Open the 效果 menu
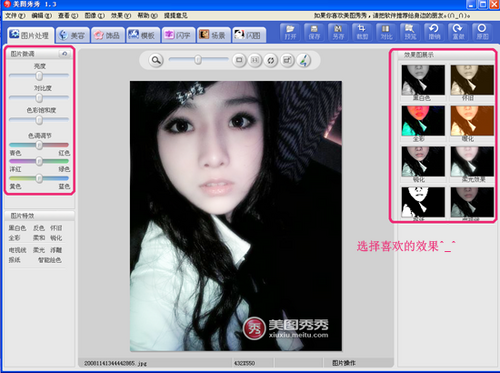This screenshot has height=373, width=500. 121,16
